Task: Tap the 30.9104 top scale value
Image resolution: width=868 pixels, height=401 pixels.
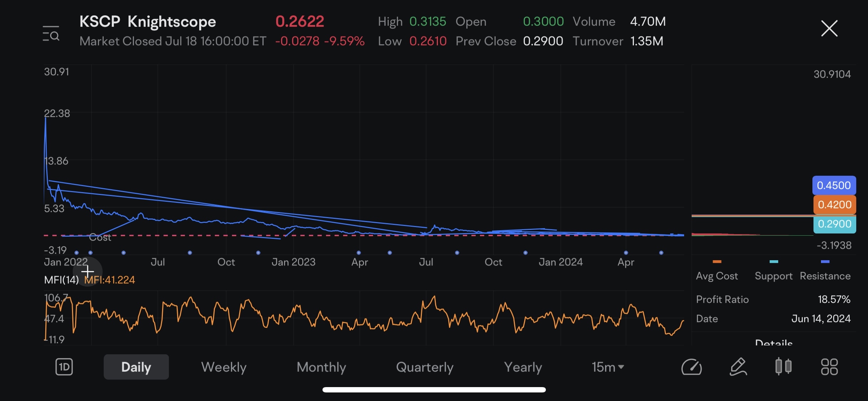Action: tap(832, 74)
